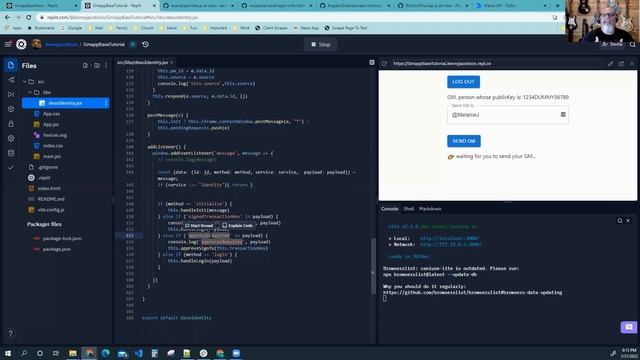Click the webview edit pencil icon

coord(610,64)
